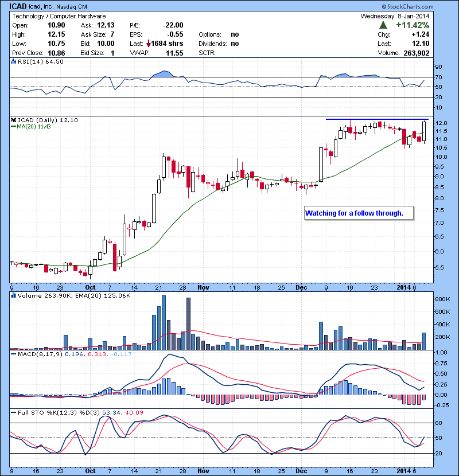Click the MA(20) 11.43 legend label
The image size is (459, 476).
30,127
